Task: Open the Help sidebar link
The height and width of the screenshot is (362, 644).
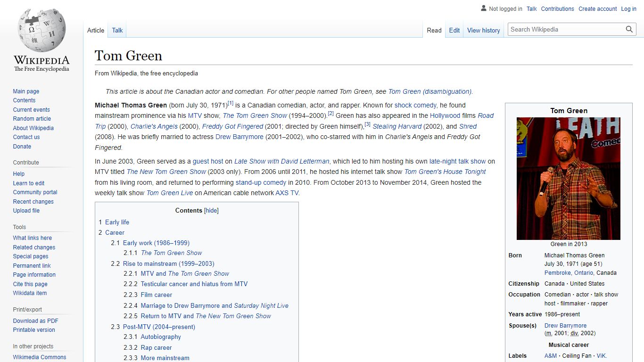Action: (19, 174)
